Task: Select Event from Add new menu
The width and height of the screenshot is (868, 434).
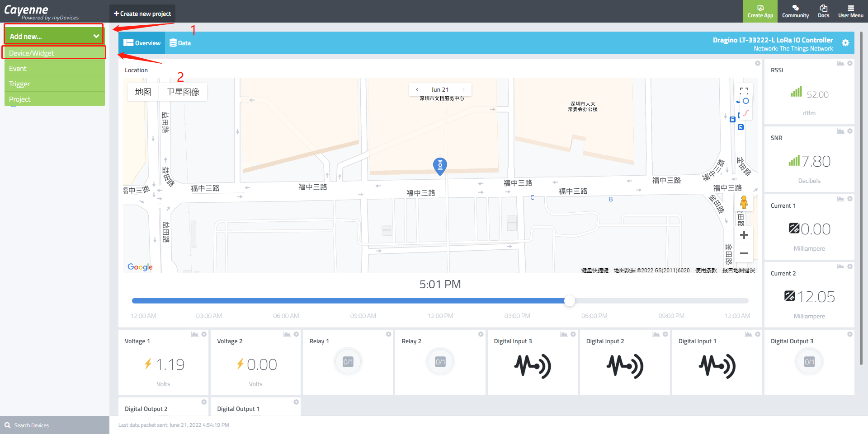Action: (x=54, y=69)
